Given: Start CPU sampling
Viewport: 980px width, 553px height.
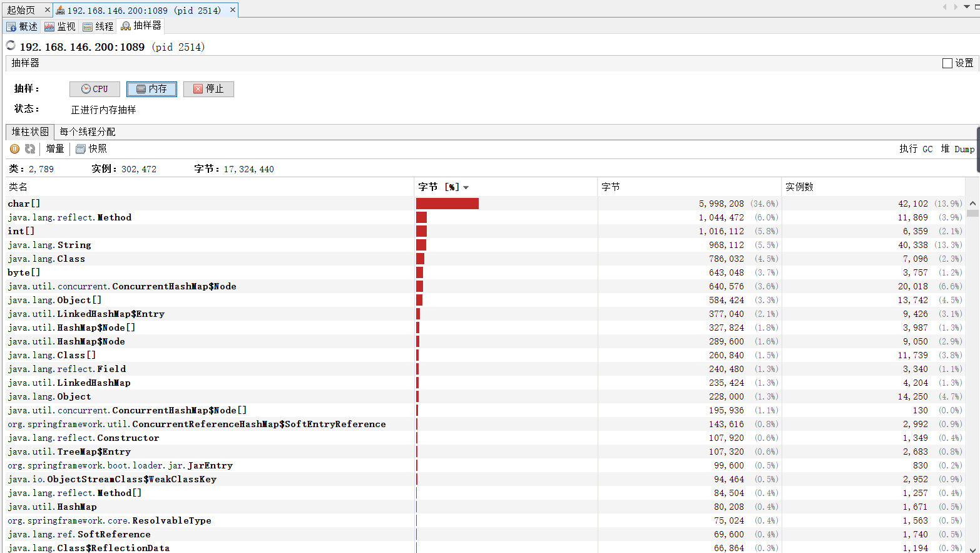Looking at the screenshot, I should (94, 89).
